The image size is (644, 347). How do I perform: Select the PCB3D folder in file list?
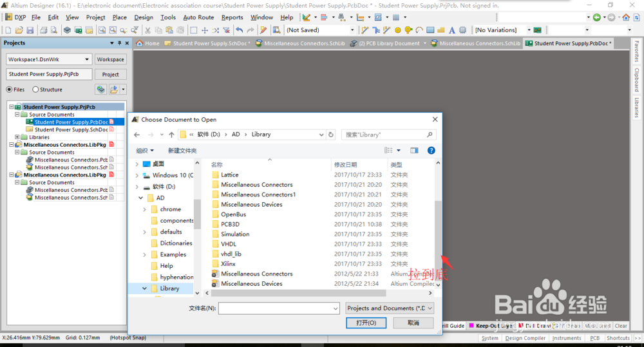[x=230, y=224]
